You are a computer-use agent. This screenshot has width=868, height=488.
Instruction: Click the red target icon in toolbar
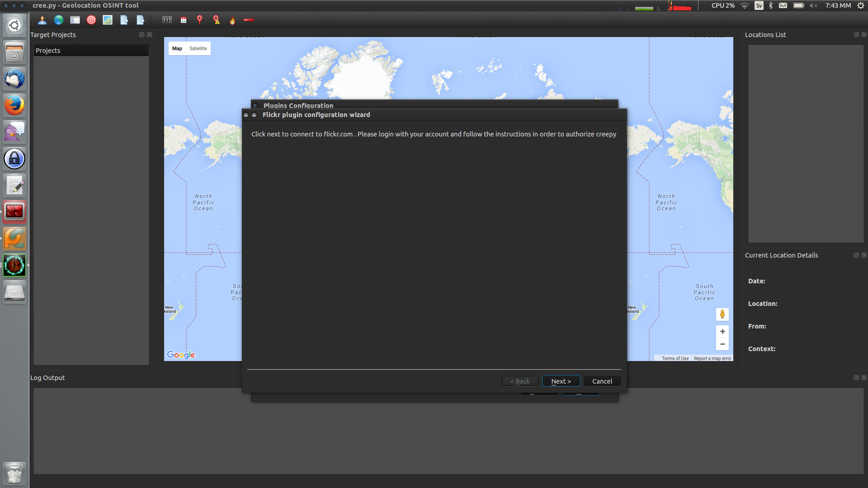pyautogui.click(x=91, y=20)
